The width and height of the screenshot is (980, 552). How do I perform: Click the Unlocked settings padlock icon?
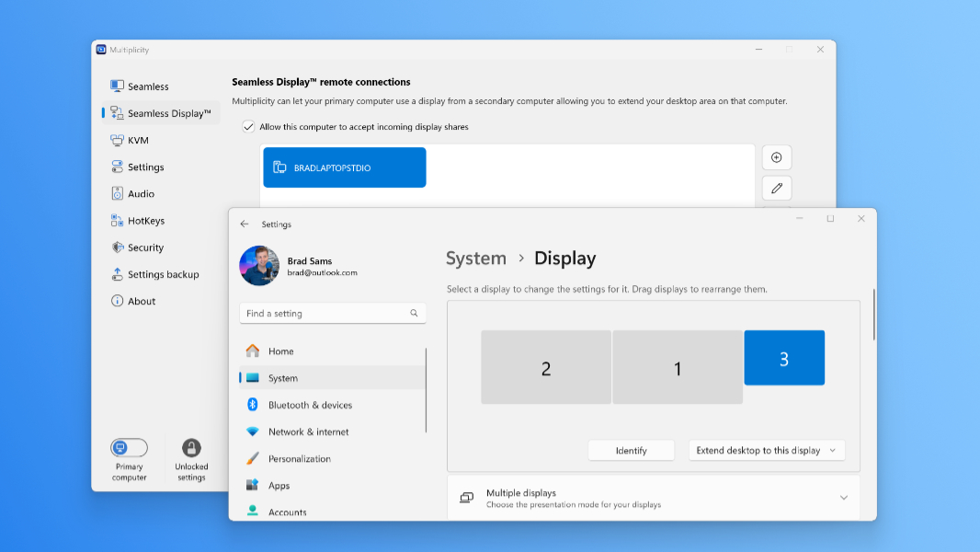(191, 448)
